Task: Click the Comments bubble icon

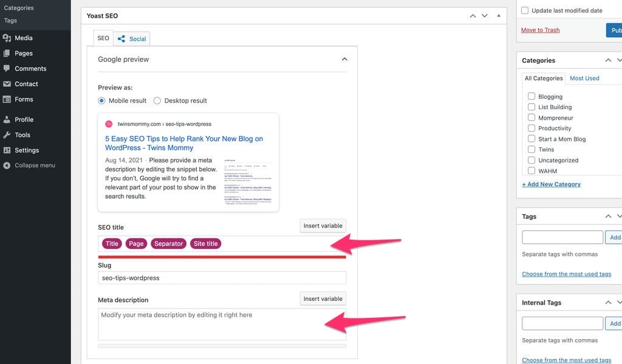Action: click(7, 69)
